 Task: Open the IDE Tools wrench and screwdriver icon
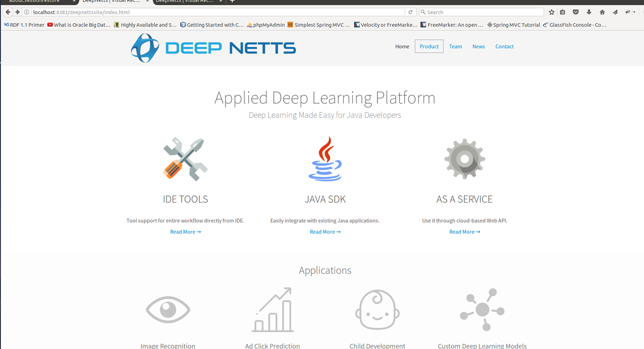click(185, 159)
